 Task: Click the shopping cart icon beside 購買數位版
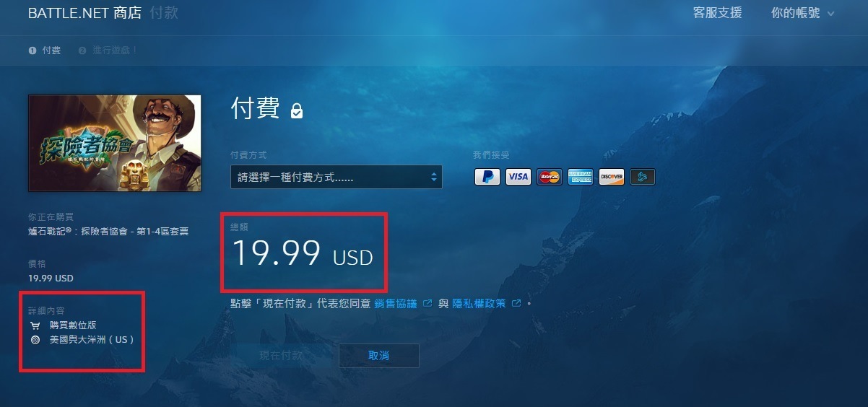pos(35,325)
